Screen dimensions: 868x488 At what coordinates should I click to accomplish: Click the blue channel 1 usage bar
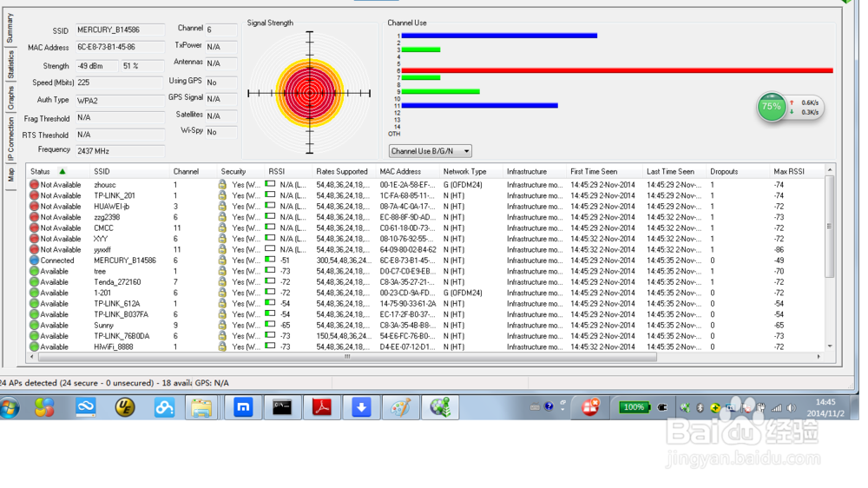pos(499,36)
